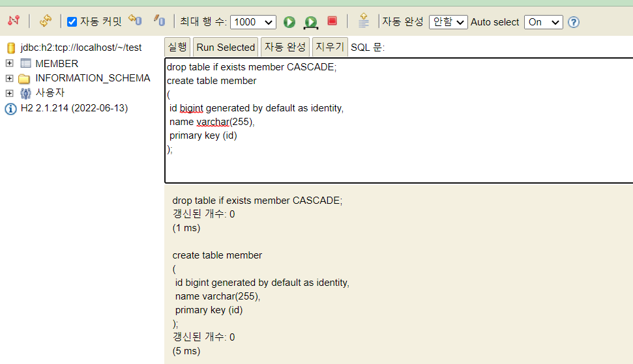The width and height of the screenshot is (633, 364).
Task: Select the jdbc:h2:tcp://localhost/~/test connection
Action: (x=81, y=48)
